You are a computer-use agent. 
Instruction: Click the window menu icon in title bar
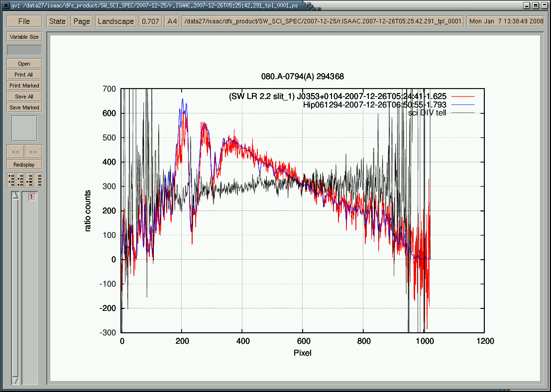pos(5,5)
